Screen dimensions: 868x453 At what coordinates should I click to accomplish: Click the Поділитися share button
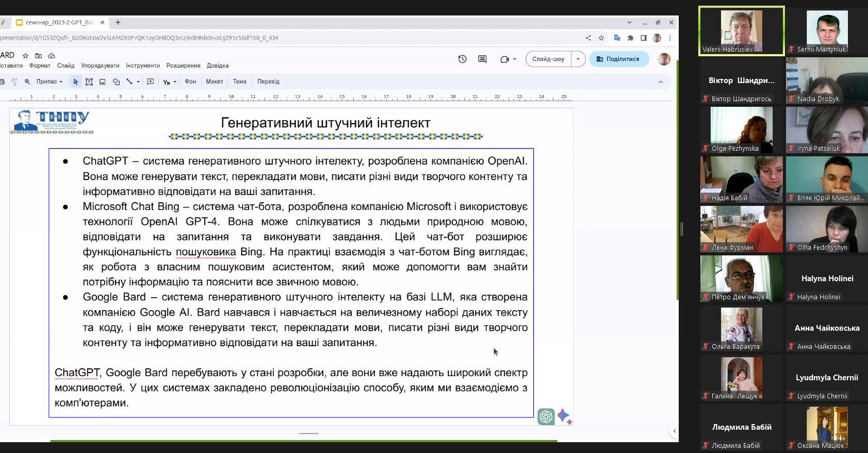(x=619, y=59)
